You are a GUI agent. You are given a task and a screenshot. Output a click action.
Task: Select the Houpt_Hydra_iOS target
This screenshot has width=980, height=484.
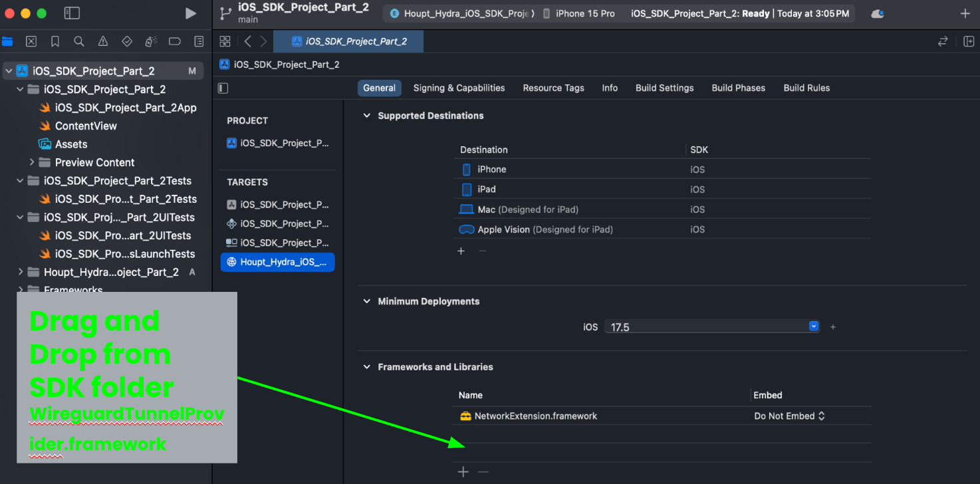pyautogui.click(x=278, y=262)
